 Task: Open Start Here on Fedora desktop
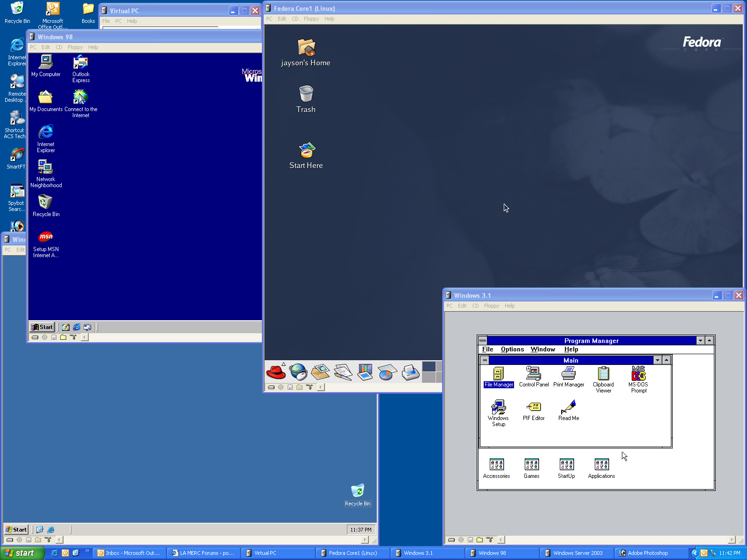click(306, 155)
